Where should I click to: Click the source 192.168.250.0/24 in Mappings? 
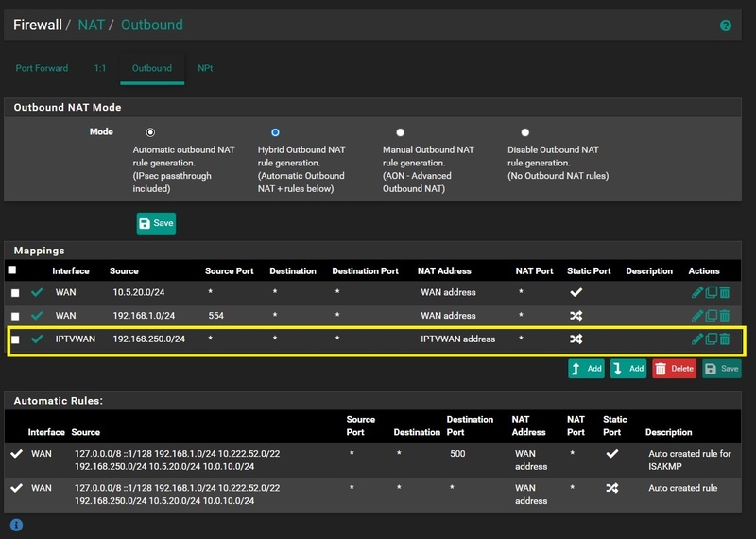(149, 339)
